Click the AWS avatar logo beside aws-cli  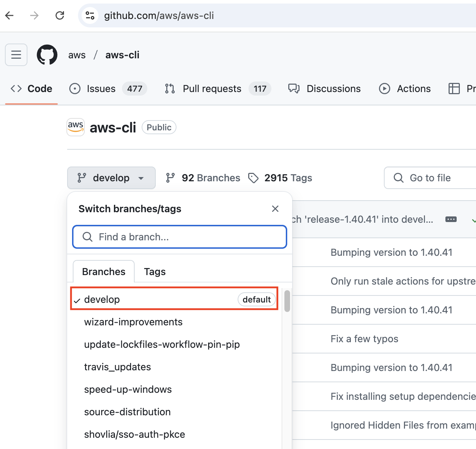76,127
